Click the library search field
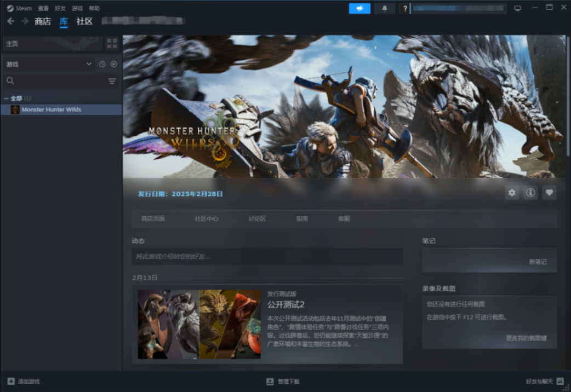Viewport: 571px width, 392px height. [55, 81]
